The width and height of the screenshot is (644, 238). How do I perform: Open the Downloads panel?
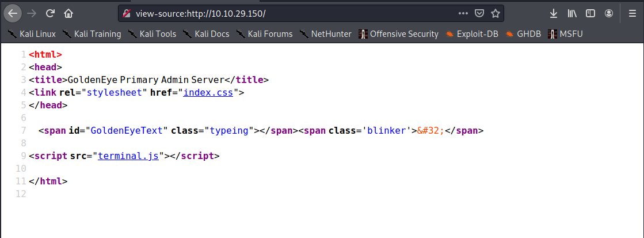tap(554, 14)
